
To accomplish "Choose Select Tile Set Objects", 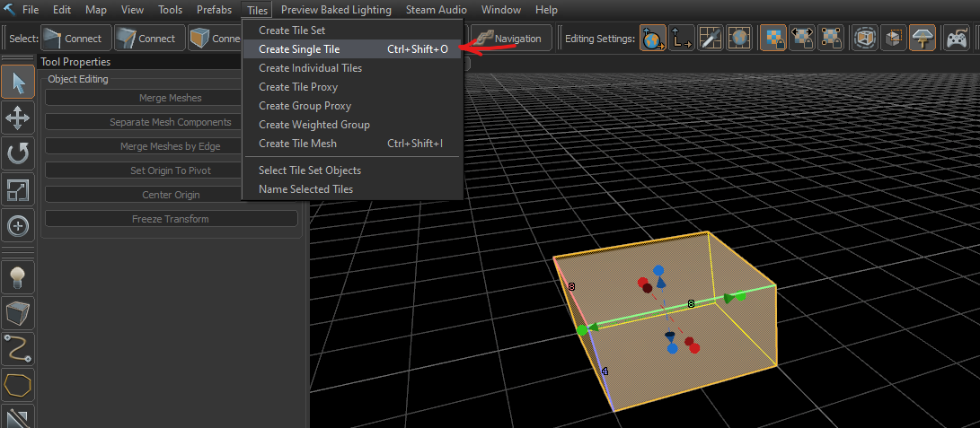I will (x=352, y=170).
